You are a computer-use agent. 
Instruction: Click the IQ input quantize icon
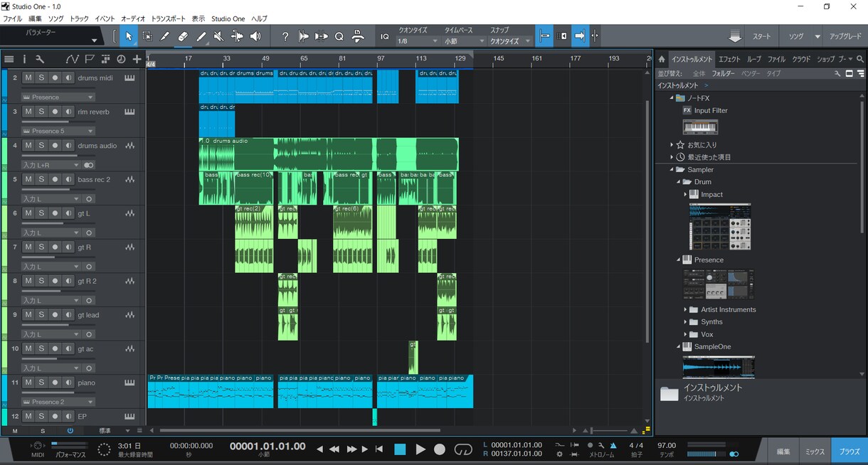[385, 36]
